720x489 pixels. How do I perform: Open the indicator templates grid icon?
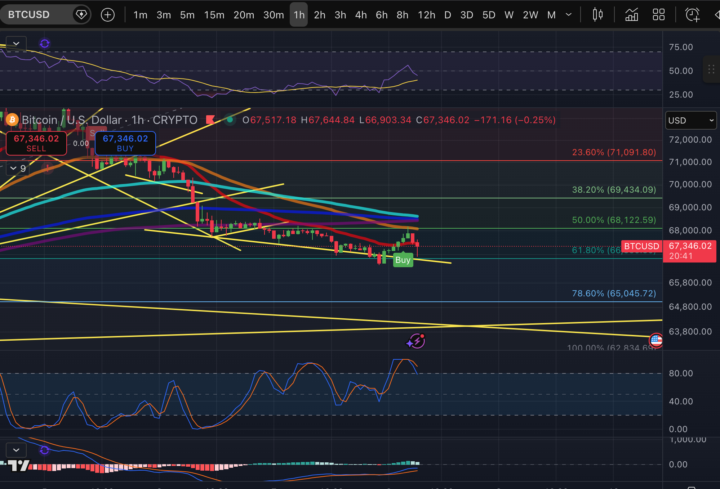pyautogui.click(x=658, y=15)
